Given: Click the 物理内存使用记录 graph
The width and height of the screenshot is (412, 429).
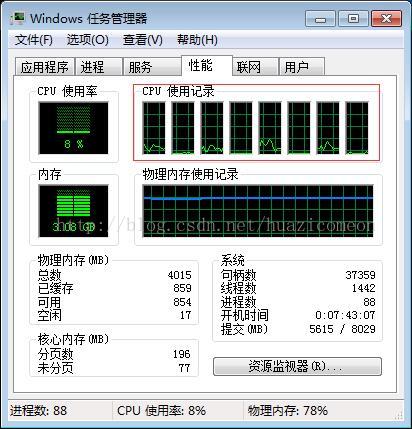Looking at the screenshot, I should point(258,211).
